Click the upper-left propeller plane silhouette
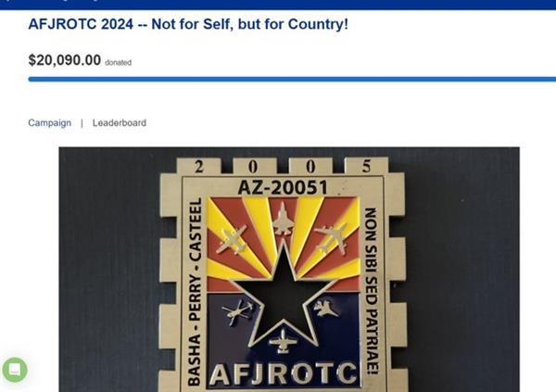Image resolution: width=556 pixels, height=392 pixels. [232, 239]
